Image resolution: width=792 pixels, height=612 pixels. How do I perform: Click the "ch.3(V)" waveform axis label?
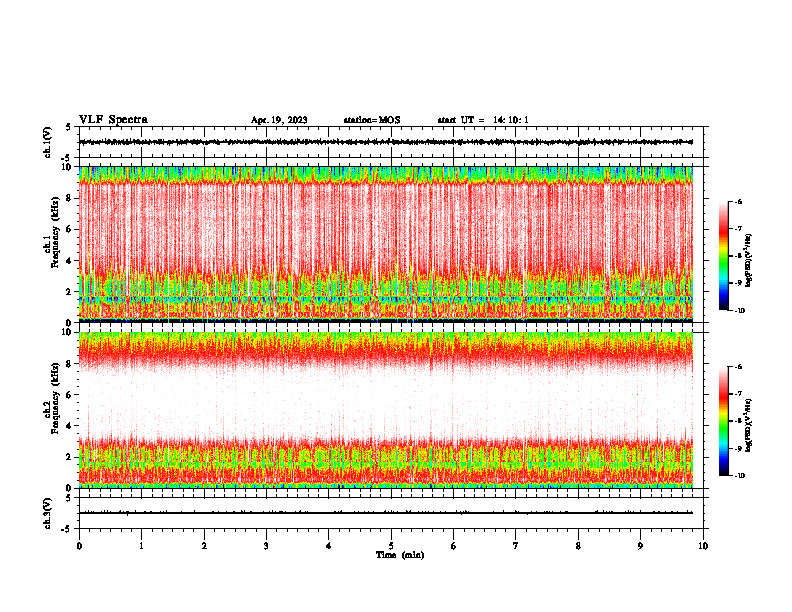pyautogui.click(x=48, y=513)
